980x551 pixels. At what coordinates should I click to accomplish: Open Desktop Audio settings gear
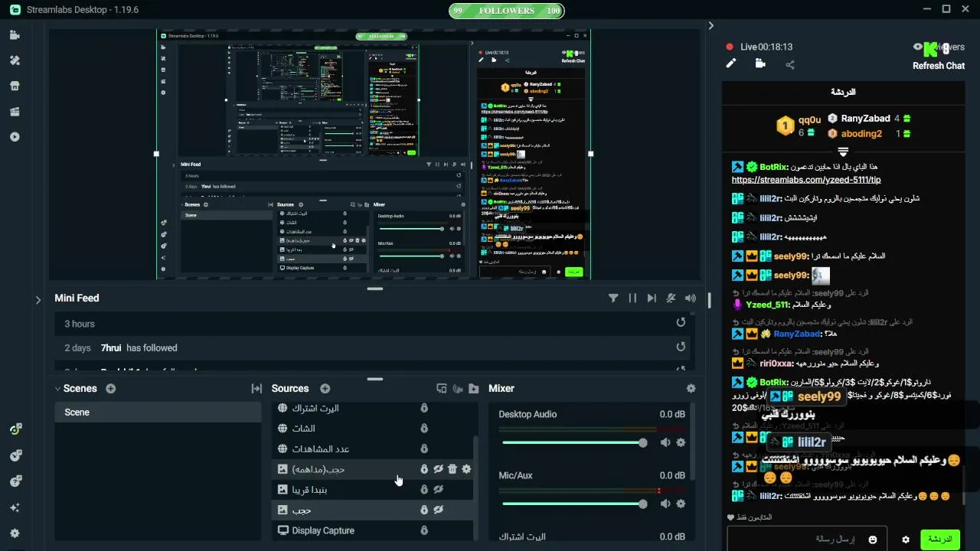[681, 442]
